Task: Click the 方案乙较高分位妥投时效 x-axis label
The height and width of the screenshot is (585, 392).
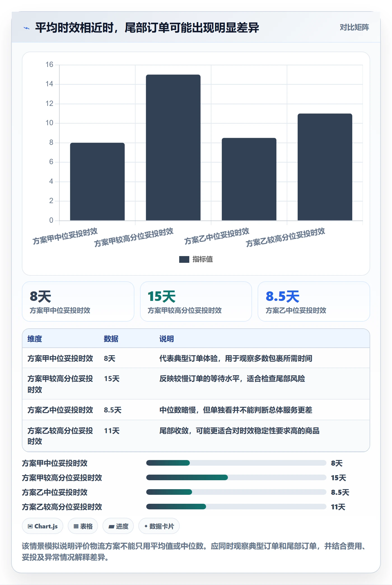Action: [x=286, y=237]
